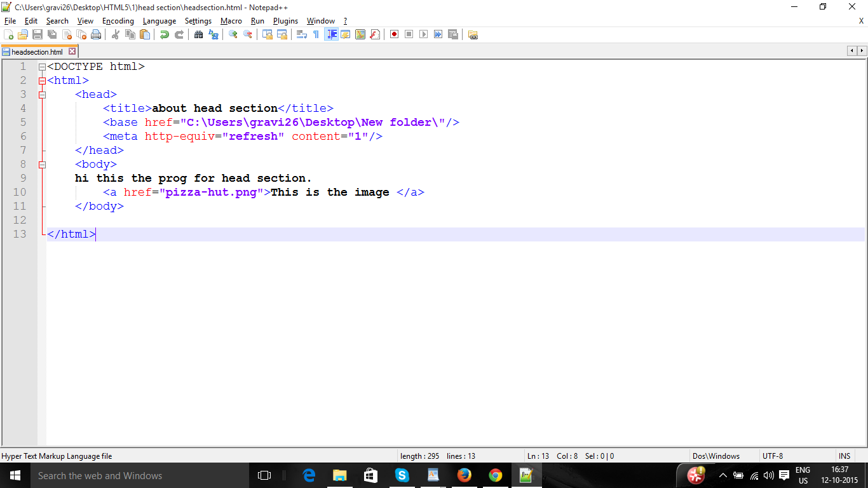Click the Undo arrow icon
The width and height of the screenshot is (868, 488).
pyautogui.click(x=165, y=34)
